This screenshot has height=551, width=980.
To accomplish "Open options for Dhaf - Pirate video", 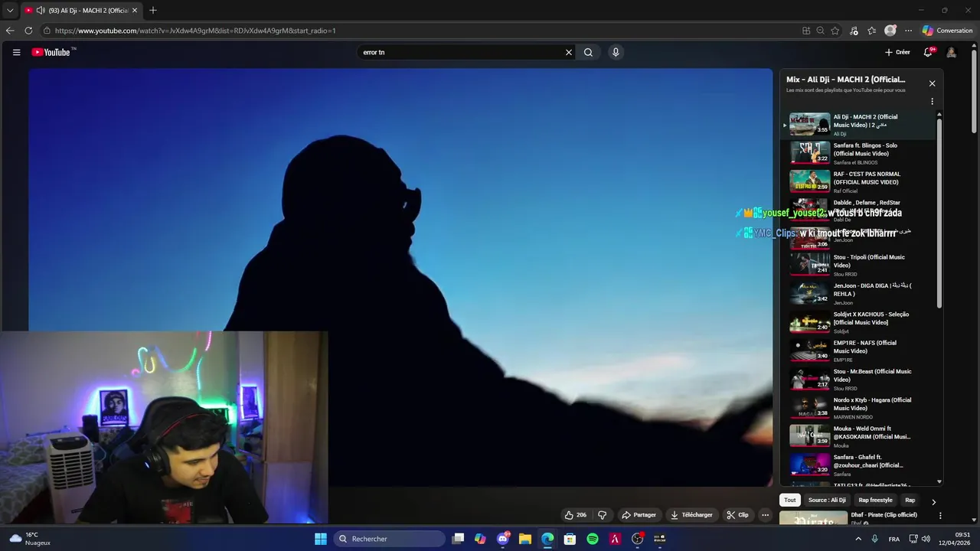I will pyautogui.click(x=940, y=516).
